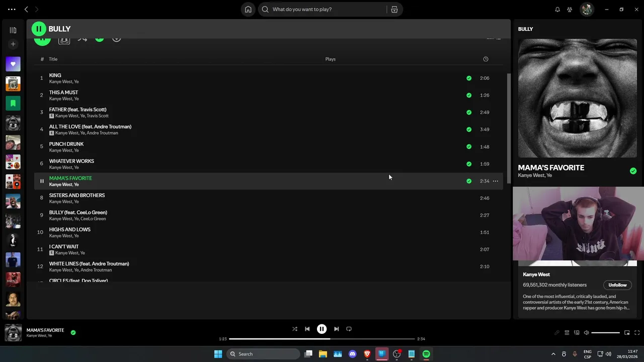The width and height of the screenshot is (644, 362).
Task: Open the miniplayer icon
Action: [627, 333]
